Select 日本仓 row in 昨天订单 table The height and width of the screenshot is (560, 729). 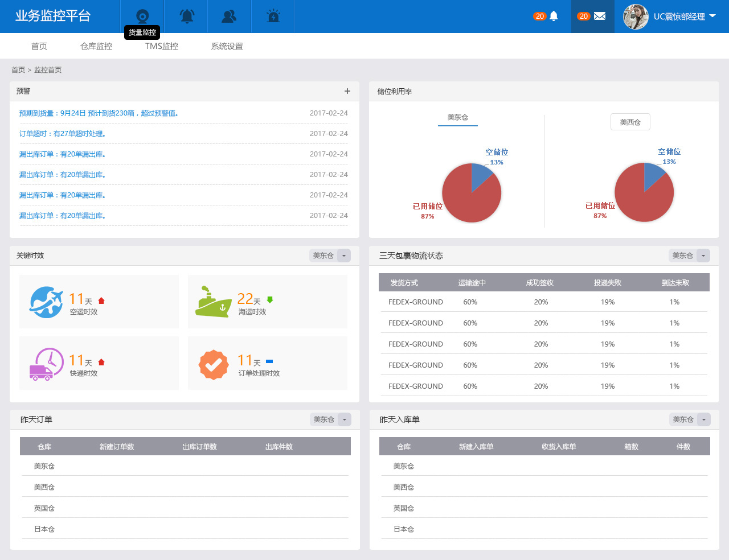[x=185, y=529]
